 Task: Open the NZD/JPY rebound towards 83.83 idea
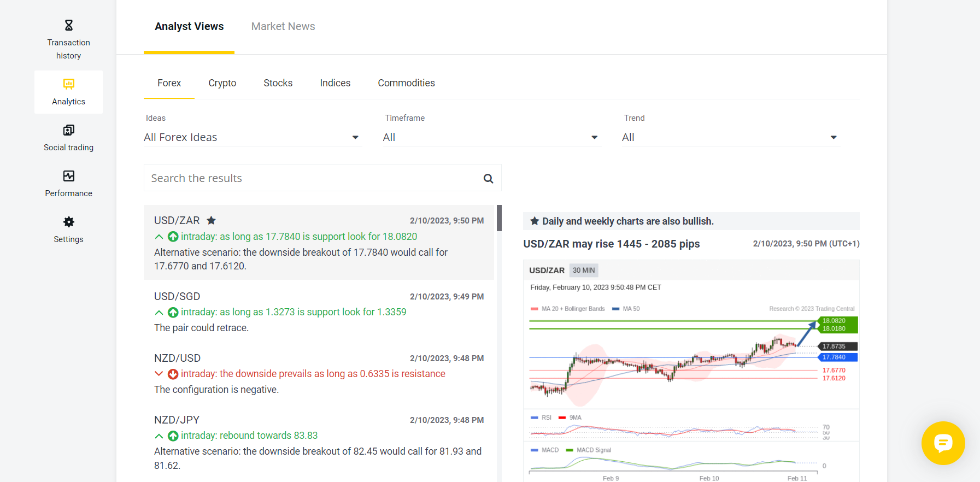coord(249,436)
